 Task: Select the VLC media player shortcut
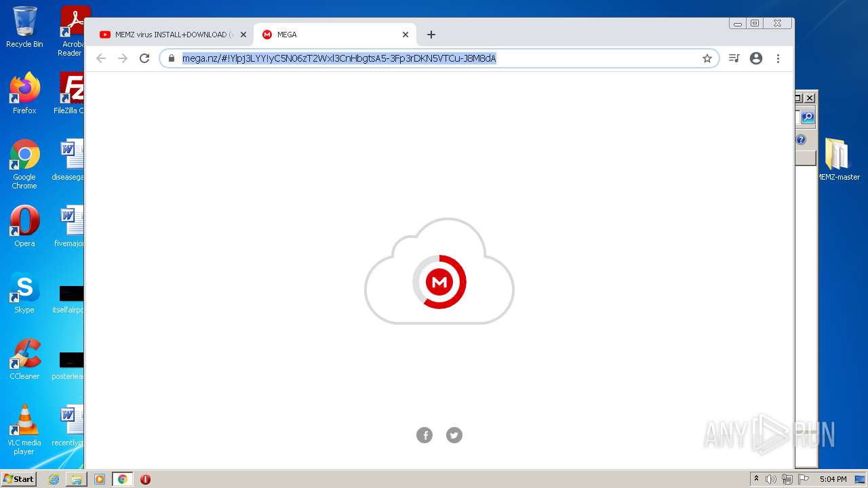[x=24, y=430]
